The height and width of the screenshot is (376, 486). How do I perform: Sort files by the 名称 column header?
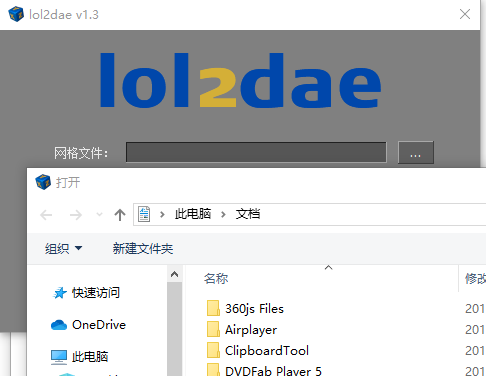pyautogui.click(x=216, y=279)
